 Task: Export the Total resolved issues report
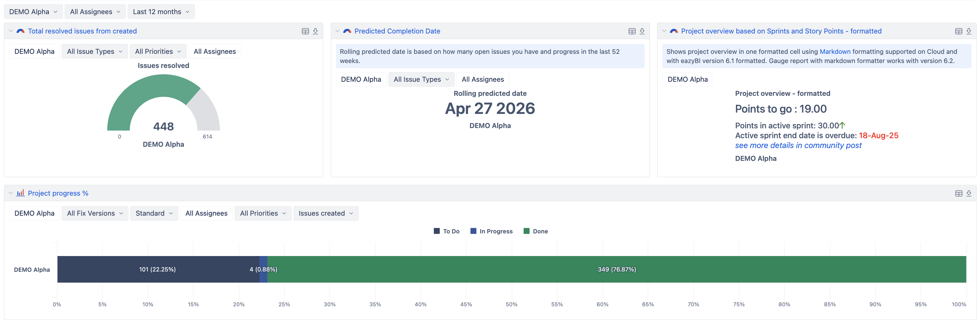pyautogui.click(x=315, y=31)
